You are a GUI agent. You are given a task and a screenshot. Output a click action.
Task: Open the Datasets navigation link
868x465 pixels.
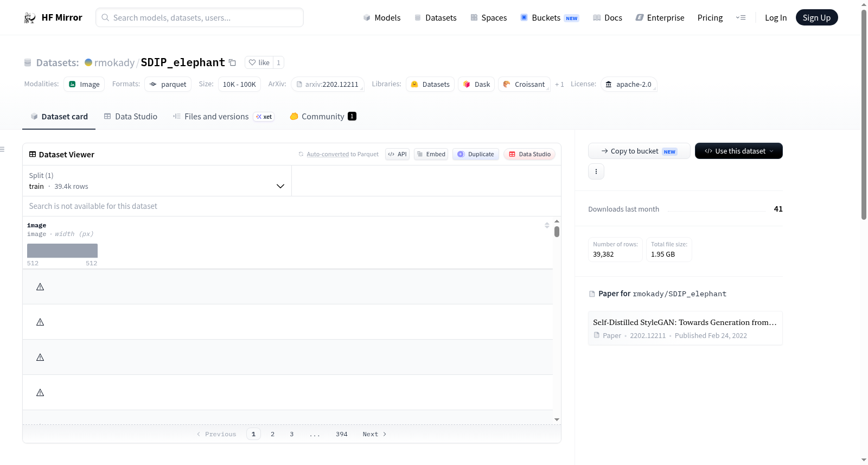point(435,18)
